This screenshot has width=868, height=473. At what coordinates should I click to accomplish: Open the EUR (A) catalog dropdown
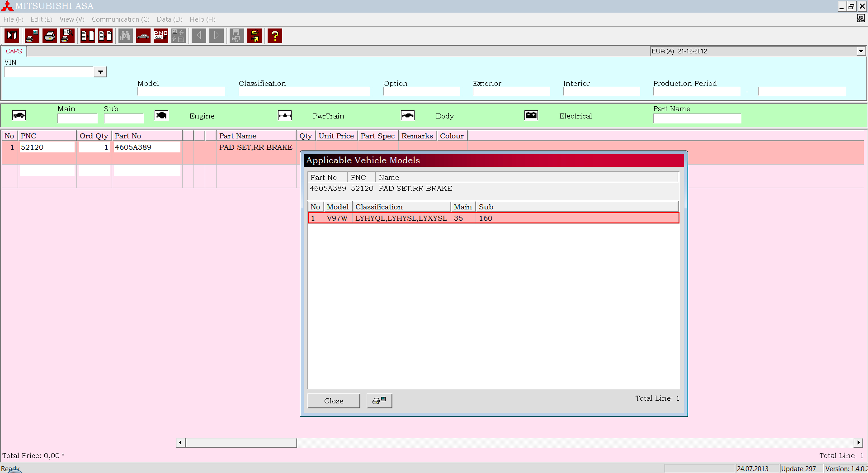tap(861, 51)
